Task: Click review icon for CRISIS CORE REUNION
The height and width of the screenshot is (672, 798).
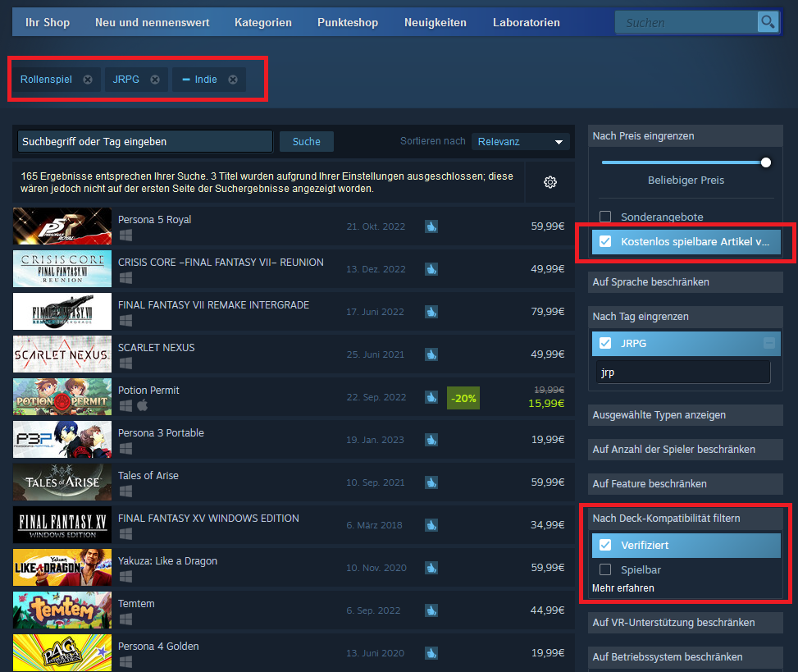Action: [431, 269]
